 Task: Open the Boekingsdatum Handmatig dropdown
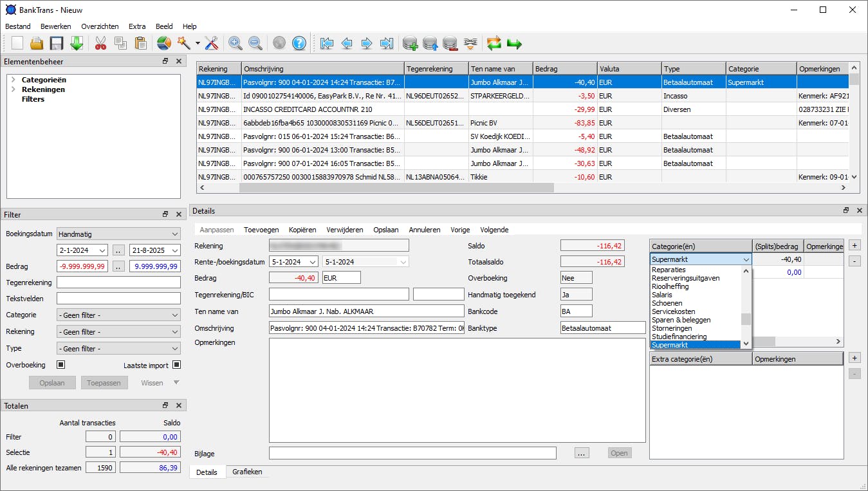[118, 234]
